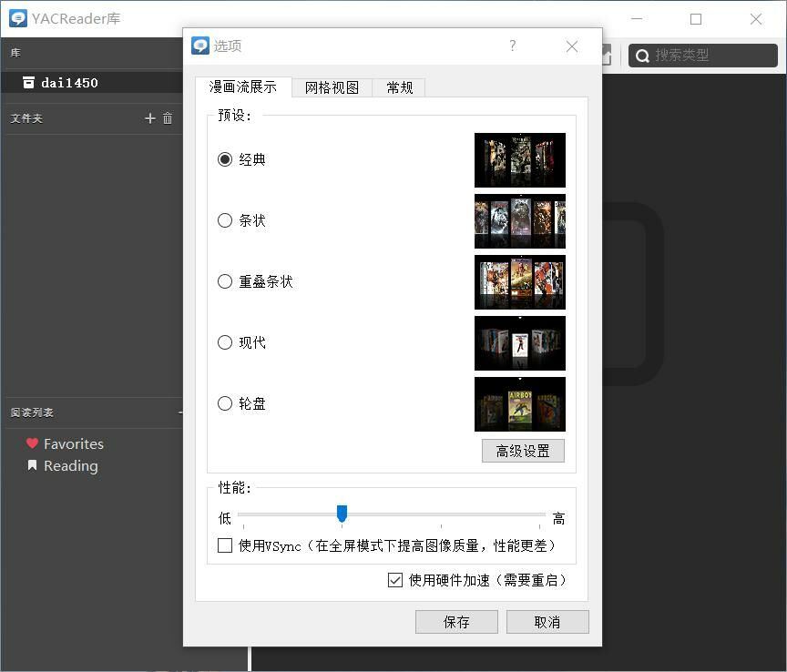This screenshot has width=787, height=672.
Task: Click the search magnifier icon
Action: 642,56
